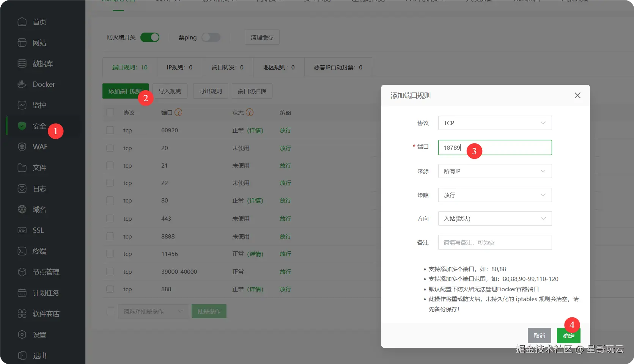
Task: Switch to the 端口转发: 0 tab
Action: (x=228, y=67)
